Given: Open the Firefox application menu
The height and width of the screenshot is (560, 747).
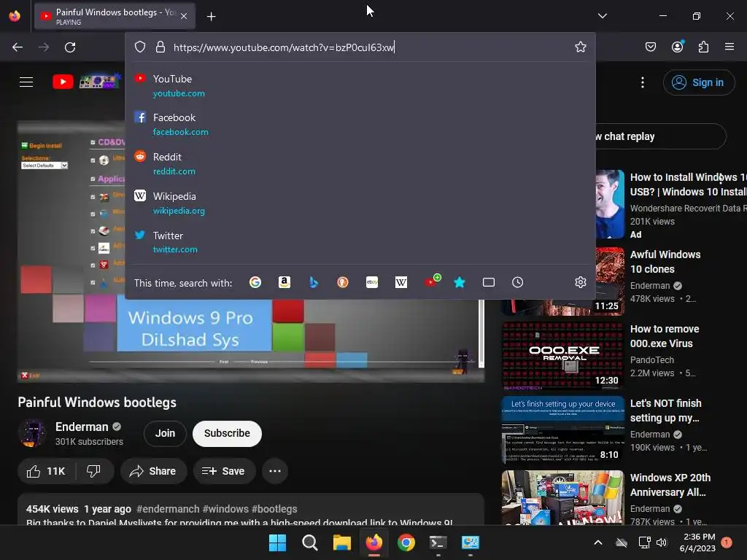Looking at the screenshot, I should tap(729, 47).
